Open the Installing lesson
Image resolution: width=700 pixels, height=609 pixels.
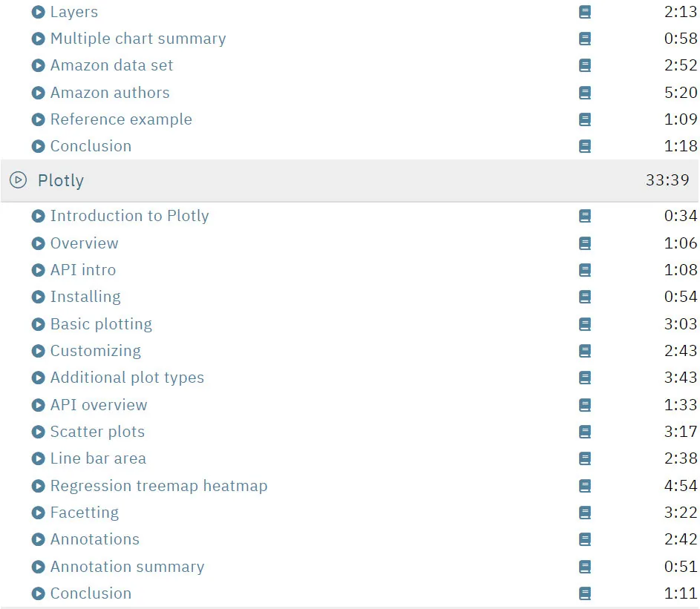click(x=85, y=297)
